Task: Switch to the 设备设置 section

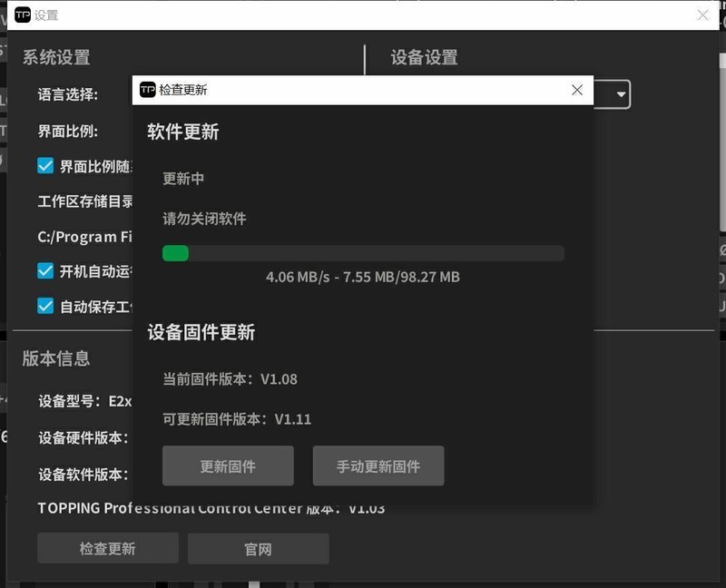Action: (422, 57)
